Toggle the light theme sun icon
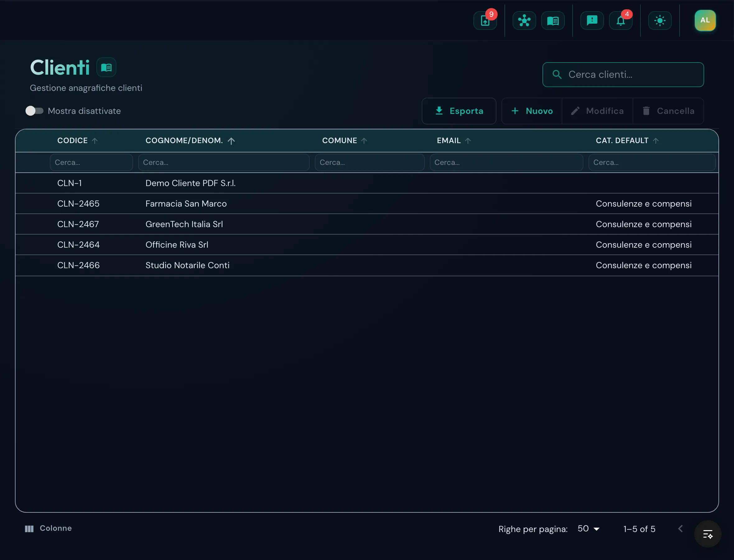Image resolution: width=734 pixels, height=560 pixels. 660,21
